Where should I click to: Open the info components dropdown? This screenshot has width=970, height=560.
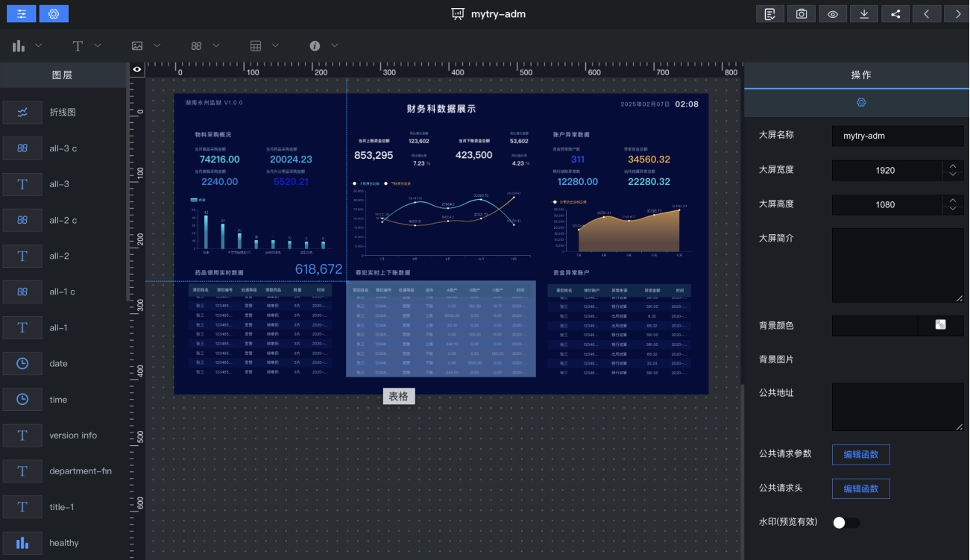coord(324,45)
